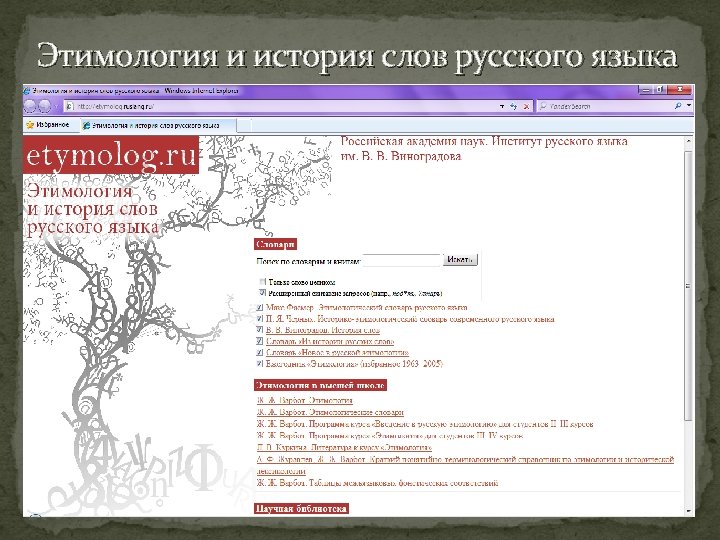Screen dimensions: 720x540
Task: Uncheck the В. В. Виноградов История слов checkbox
Action: point(260,330)
